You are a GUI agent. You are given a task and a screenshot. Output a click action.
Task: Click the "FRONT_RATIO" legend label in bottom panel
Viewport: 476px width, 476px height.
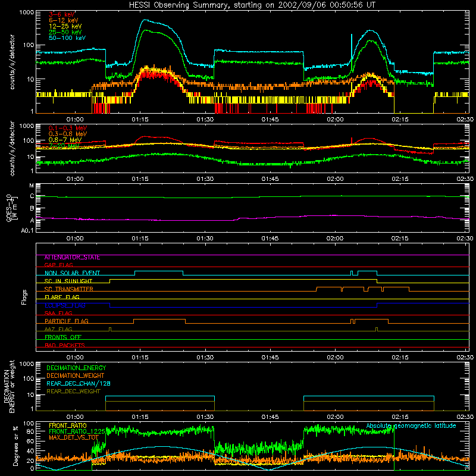pos(68,426)
